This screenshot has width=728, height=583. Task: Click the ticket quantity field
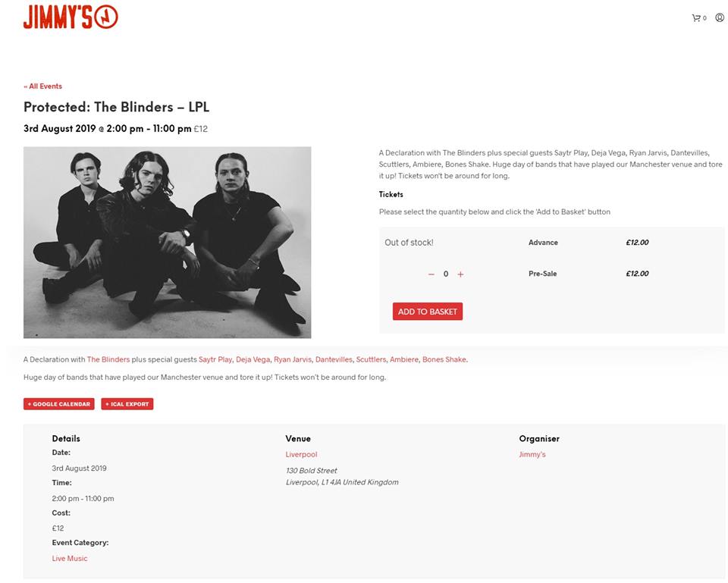tap(446, 274)
